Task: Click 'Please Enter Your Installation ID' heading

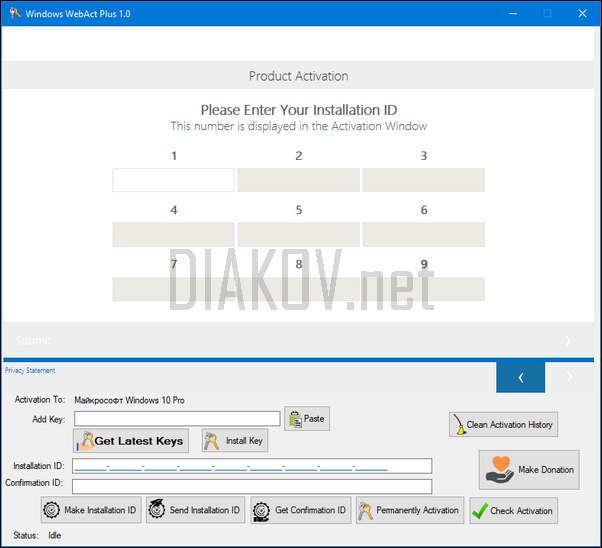Action: 299,110
